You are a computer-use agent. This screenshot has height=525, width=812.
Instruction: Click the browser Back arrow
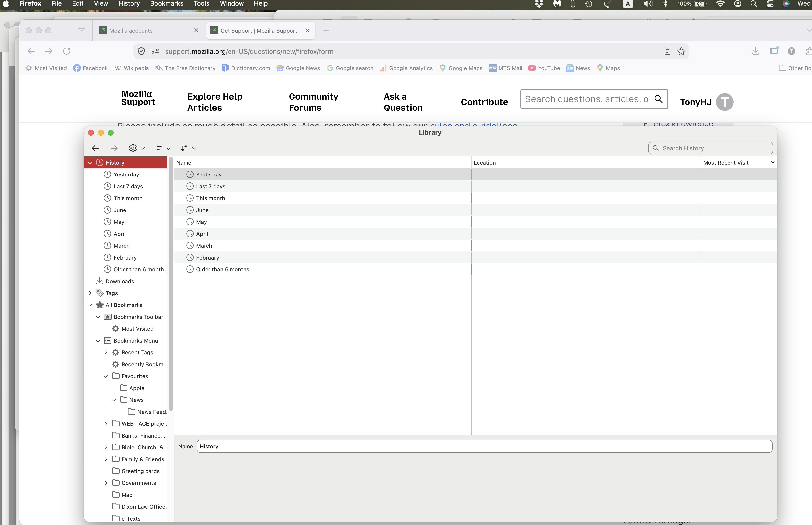tap(31, 51)
